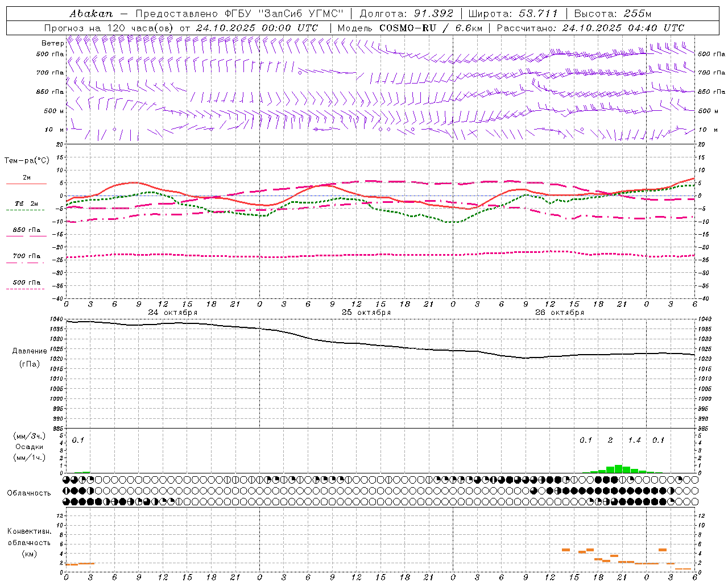The width and height of the screenshot is (728, 582).
Task: Select the "(мм/3ч.)" precipitation unit label
Action: point(30,436)
